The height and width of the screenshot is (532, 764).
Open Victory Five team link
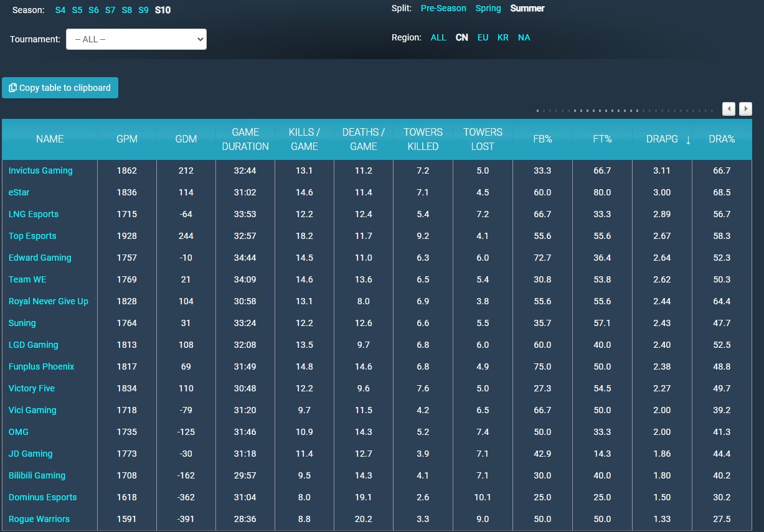(32, 388)
